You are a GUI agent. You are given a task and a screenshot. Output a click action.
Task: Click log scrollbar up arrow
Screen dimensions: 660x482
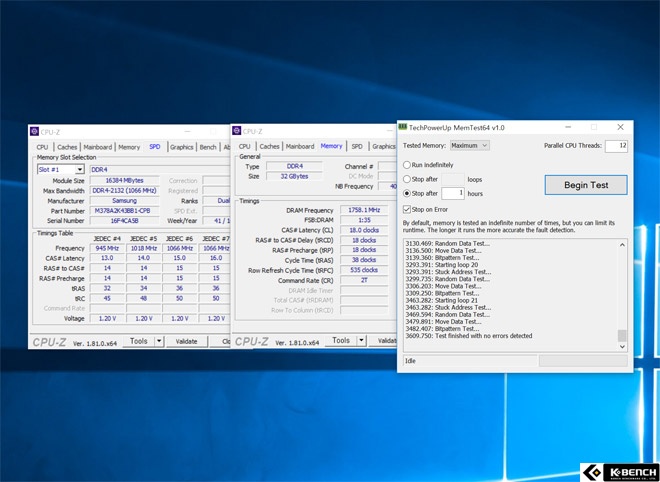click(x=622, y=245)
